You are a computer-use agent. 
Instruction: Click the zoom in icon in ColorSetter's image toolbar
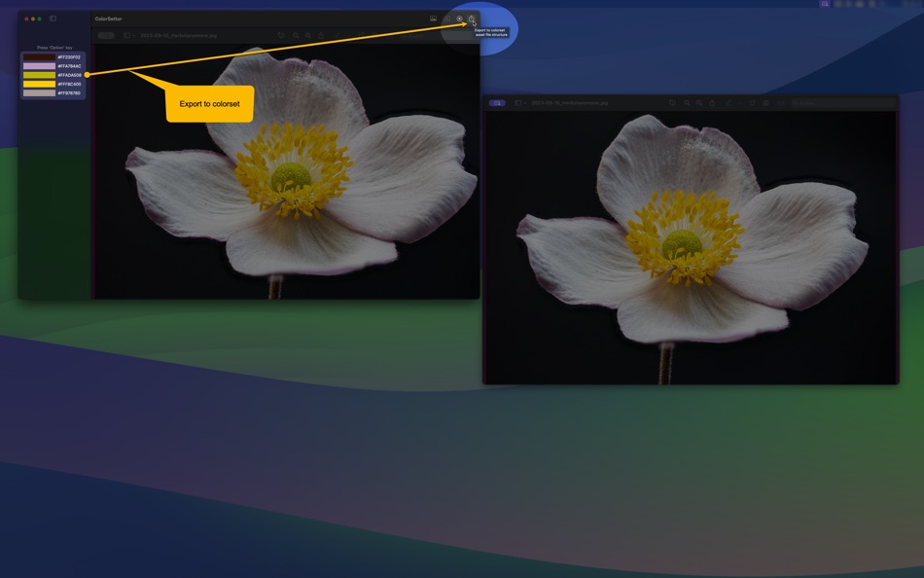click(x=308, y=35)
